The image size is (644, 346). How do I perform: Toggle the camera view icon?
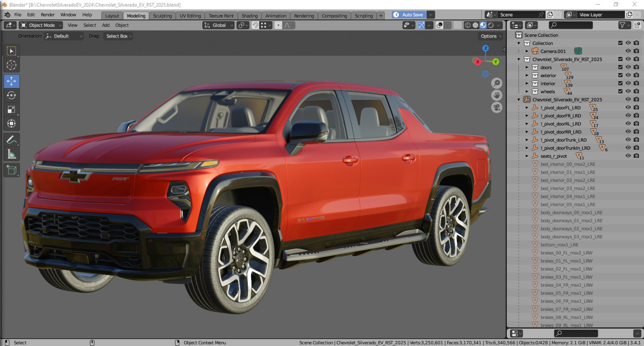[x=497, y=107]
